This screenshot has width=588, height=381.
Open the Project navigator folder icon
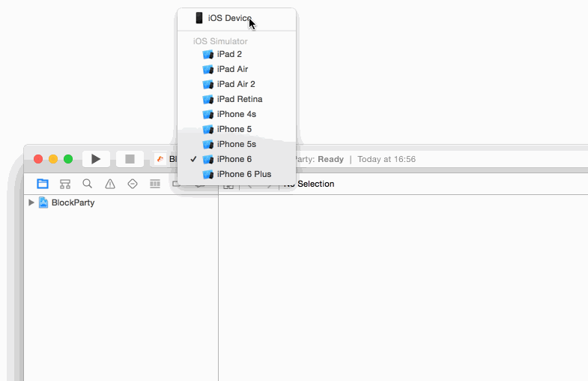point(43,184)
